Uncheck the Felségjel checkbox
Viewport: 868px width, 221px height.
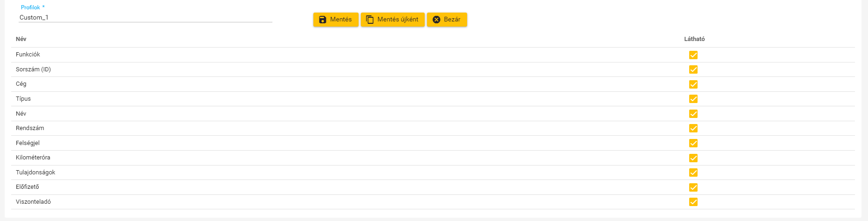693,143
